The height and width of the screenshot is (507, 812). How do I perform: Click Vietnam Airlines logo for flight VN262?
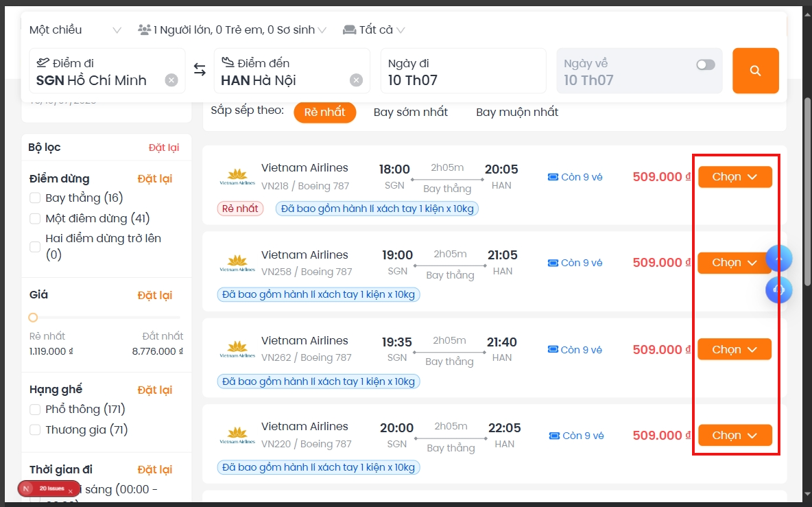(x=237, y=349)
